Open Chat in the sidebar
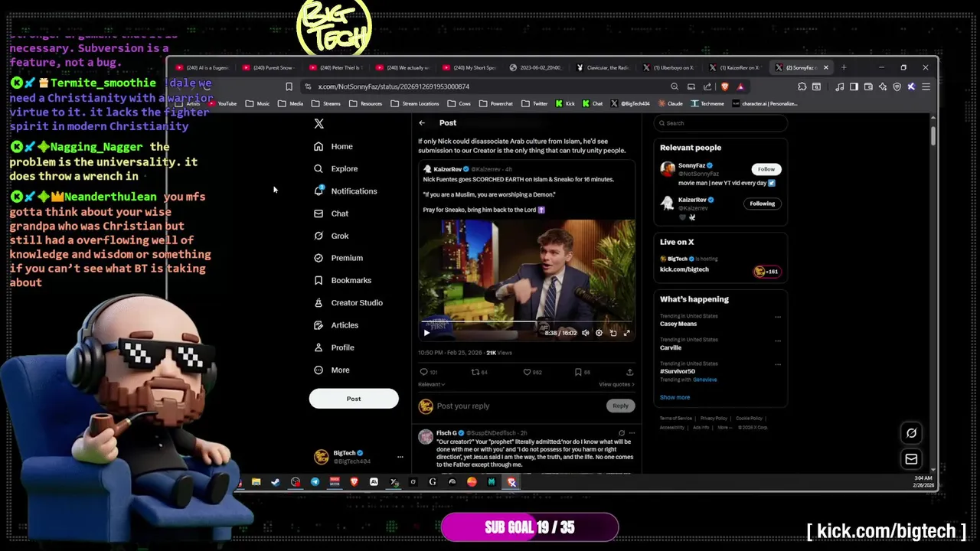The width and height of the screenshot is (980, 551). pos(332,214)
